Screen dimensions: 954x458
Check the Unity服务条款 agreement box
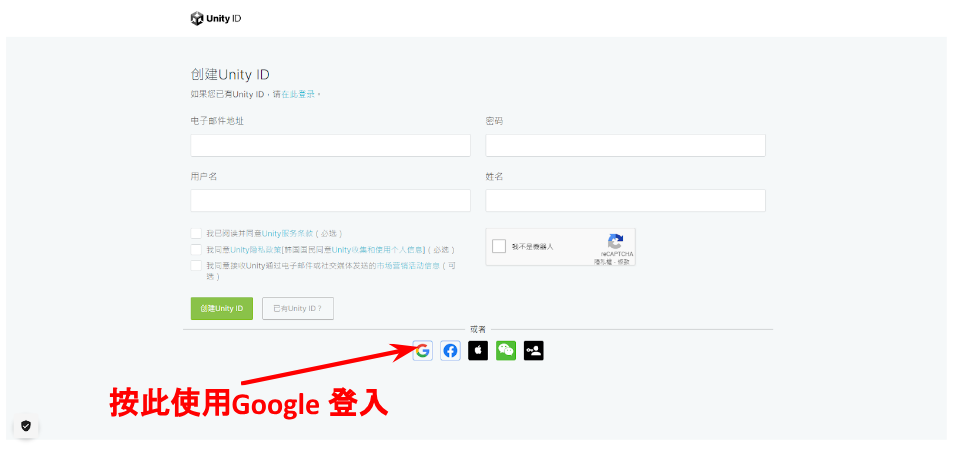[196, 233]
